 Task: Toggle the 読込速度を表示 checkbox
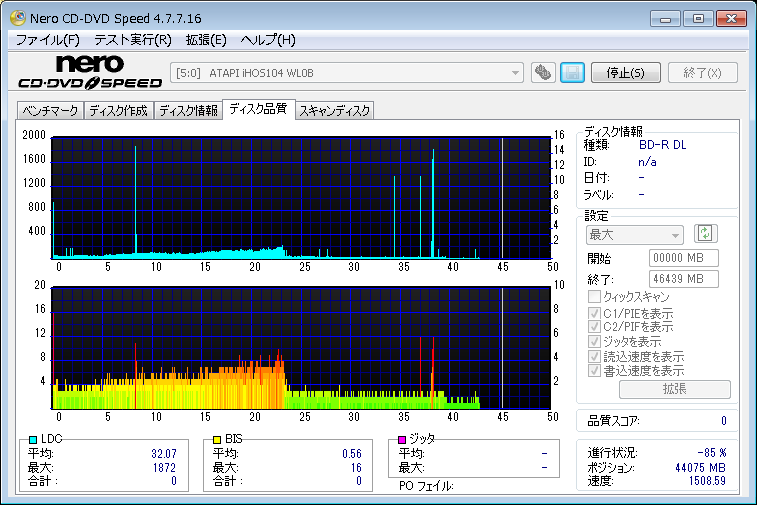594,356
